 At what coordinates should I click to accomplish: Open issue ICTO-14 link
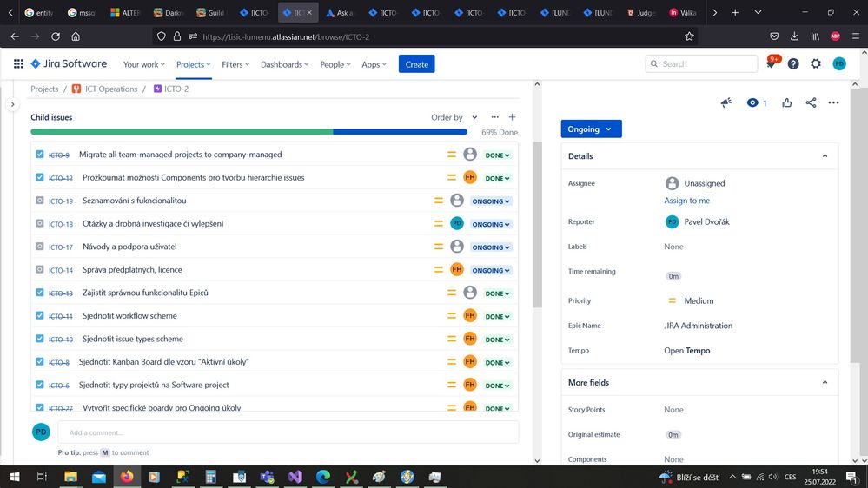[61, 270]
